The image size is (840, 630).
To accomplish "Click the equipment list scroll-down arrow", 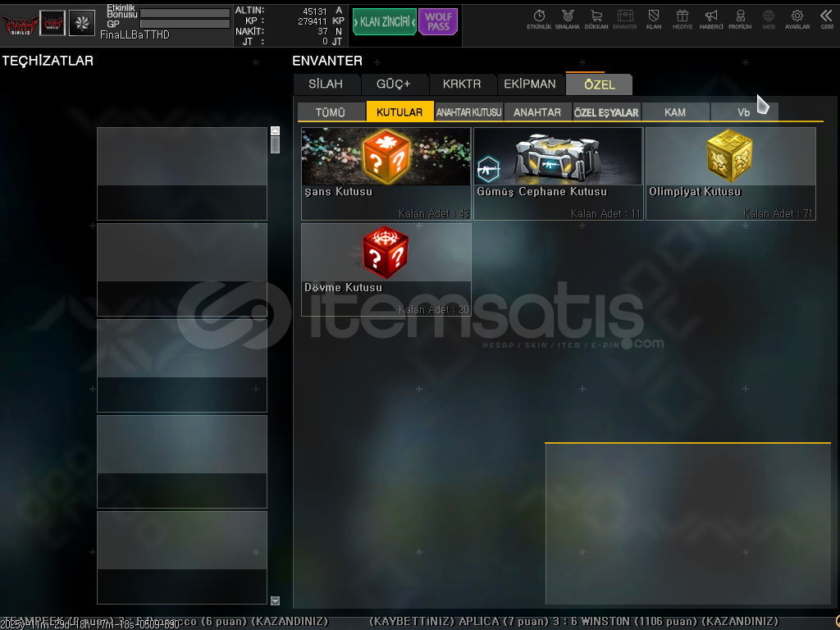I will click(275, 600).
